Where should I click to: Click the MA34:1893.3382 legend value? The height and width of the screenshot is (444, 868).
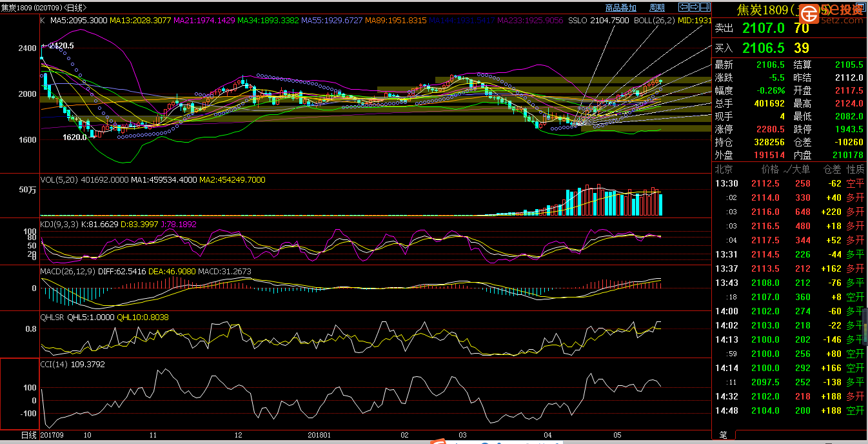coord(268,21)
